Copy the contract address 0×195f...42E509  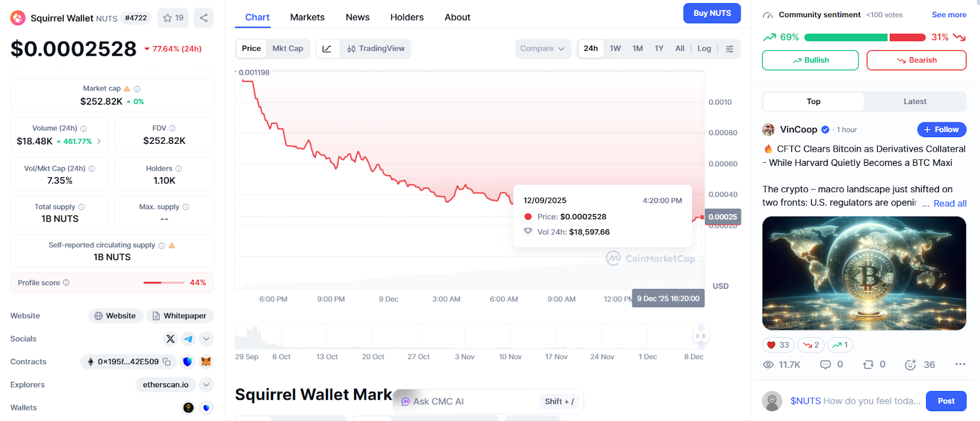(x=167, y=362)
